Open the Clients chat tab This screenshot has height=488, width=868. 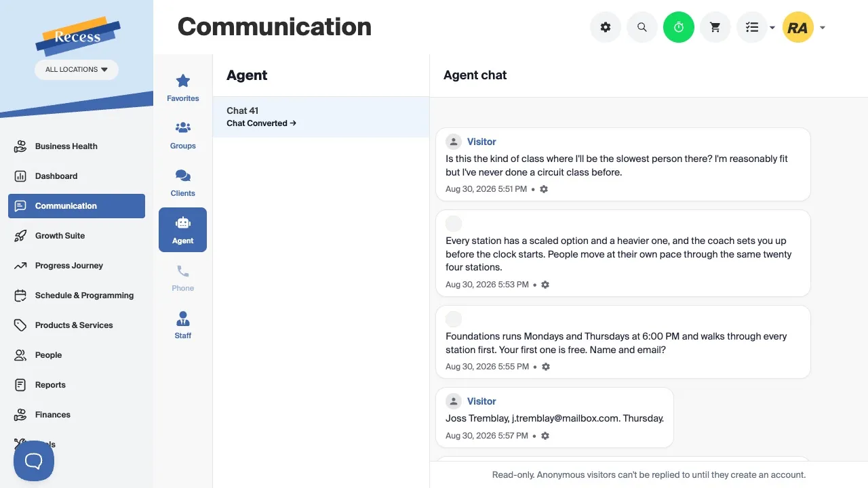pyautogui.click(x=183, y=182)
